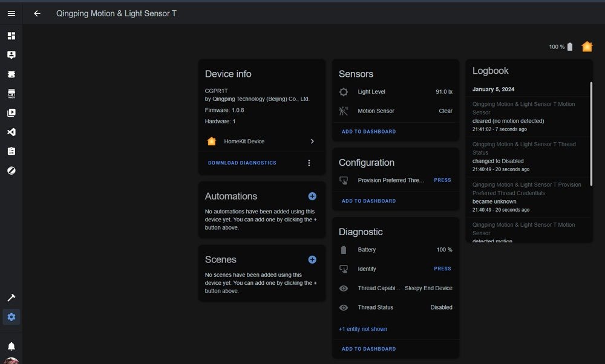Open the Overview dashboard sidebar icon
Image resolution: width=605 pixels, height=364 pixels.
(11, 36)
